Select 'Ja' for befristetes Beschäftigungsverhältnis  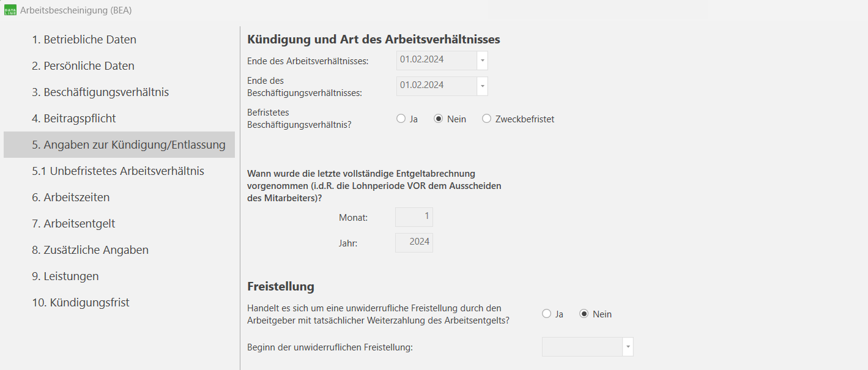coord(401,119)
